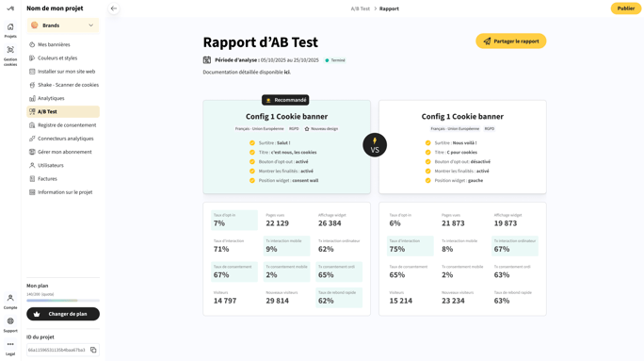This screenshot has height=361, width=644.
Task: Open the Legal more-options icon
Action: click(10, 348)
